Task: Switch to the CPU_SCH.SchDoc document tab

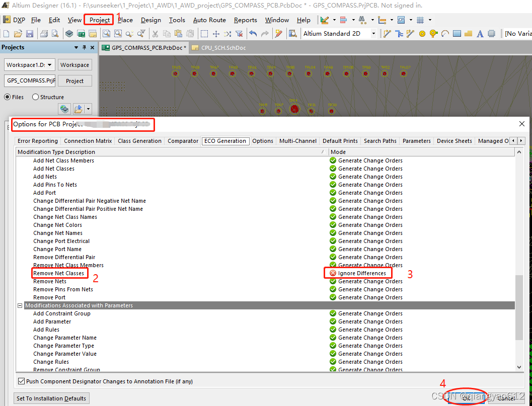Action: pos(219,48)
